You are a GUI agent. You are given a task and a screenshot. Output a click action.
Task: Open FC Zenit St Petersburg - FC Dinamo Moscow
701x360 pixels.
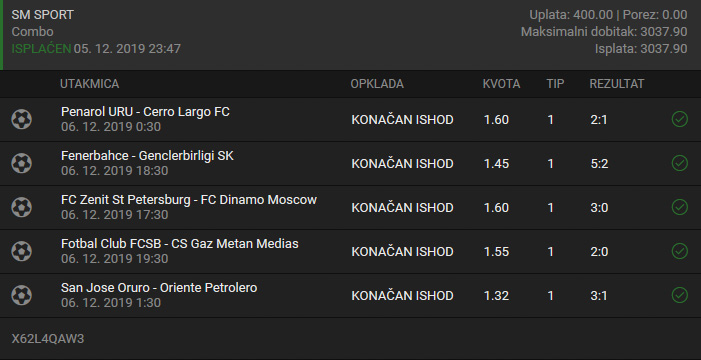tap(189, 199)
